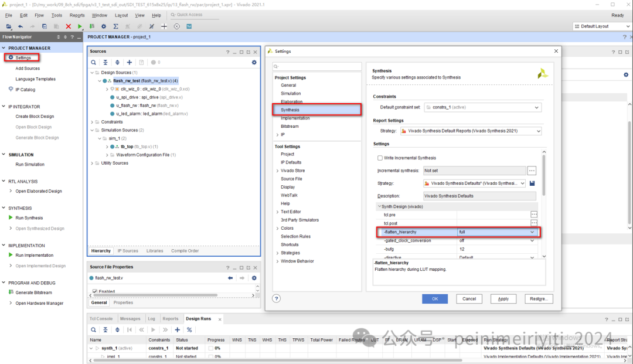Click the Settings dialog help question mark
The height and width of the screenshot is (364, 633).
[x=276, y=298]
